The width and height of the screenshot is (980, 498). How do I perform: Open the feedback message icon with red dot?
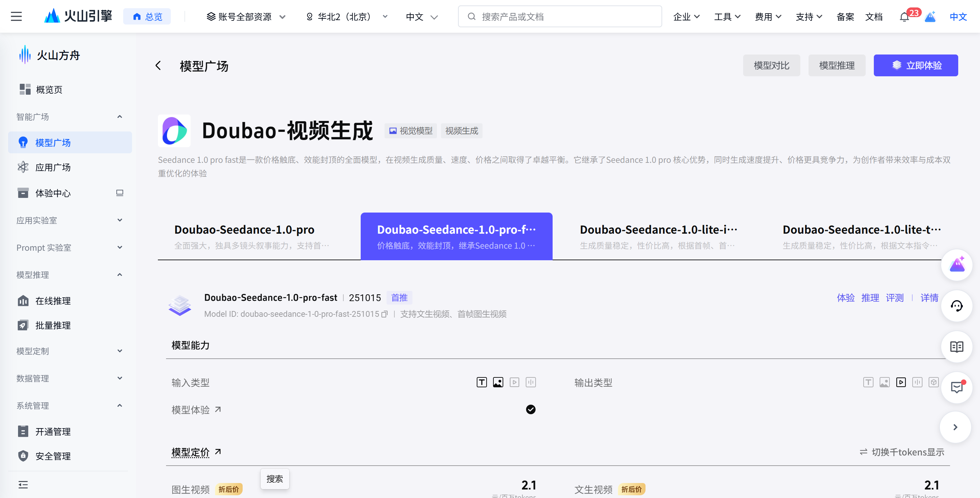point(958,388)
